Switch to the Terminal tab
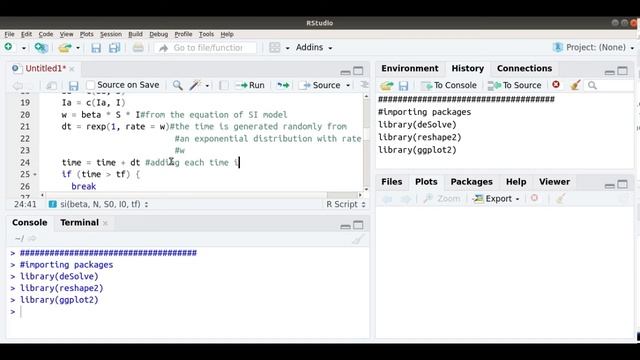Image resolution: width=640 pixels, height=360 pixels. pos(80,222)
